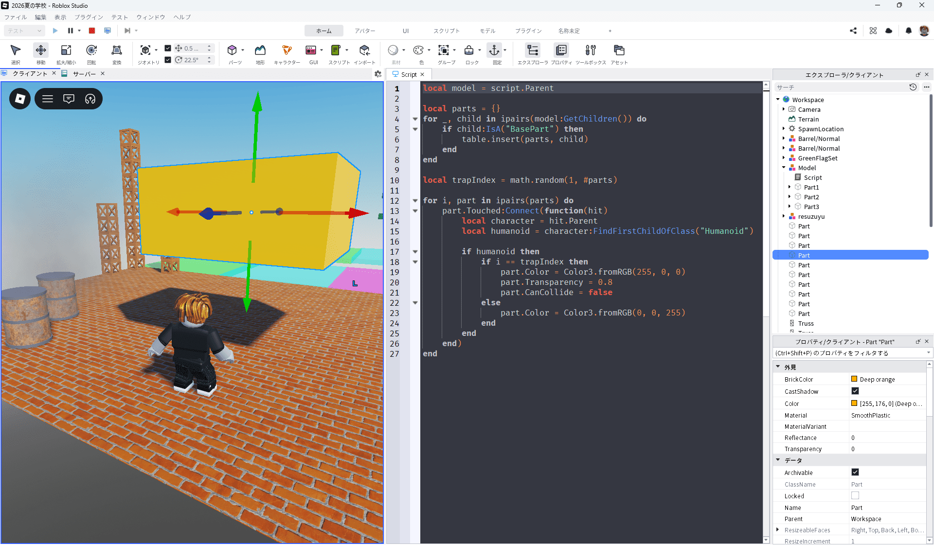The width and height of the screenshot is (934, 560).
Task: Select the 選択 (Select) arrow tool
Action: (16, 53)
